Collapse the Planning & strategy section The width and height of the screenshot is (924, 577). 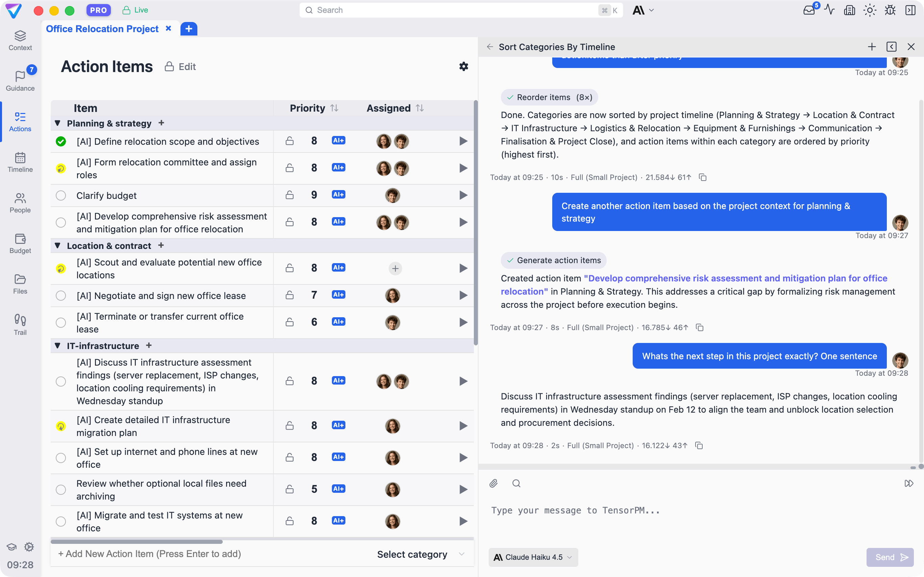pos(57,123)
